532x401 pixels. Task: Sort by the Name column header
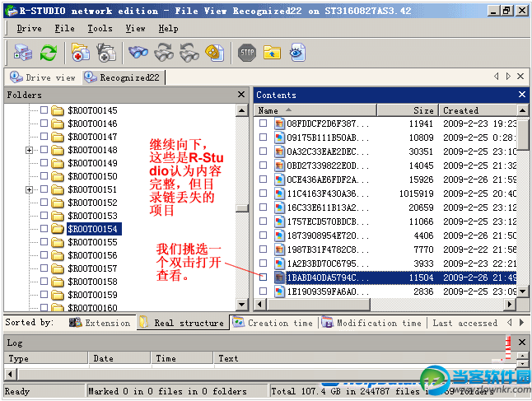[x=315, y=110]
